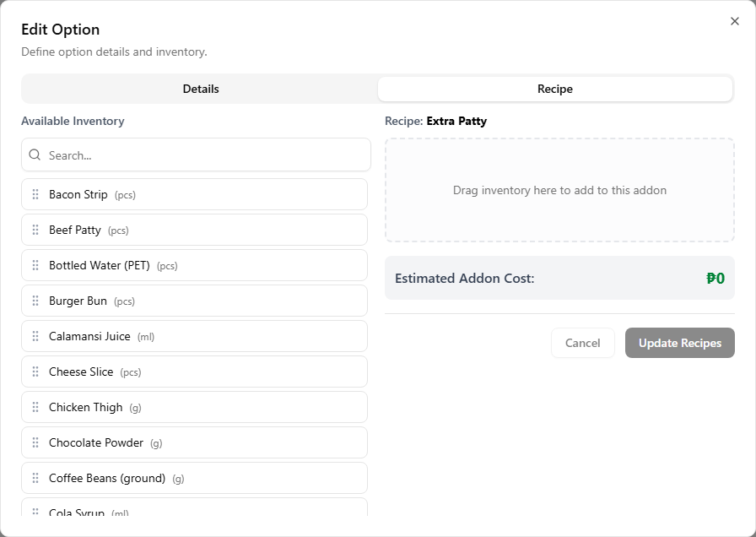
Task: Click the Available Inventory heading
Action: [x=73, y=121]
